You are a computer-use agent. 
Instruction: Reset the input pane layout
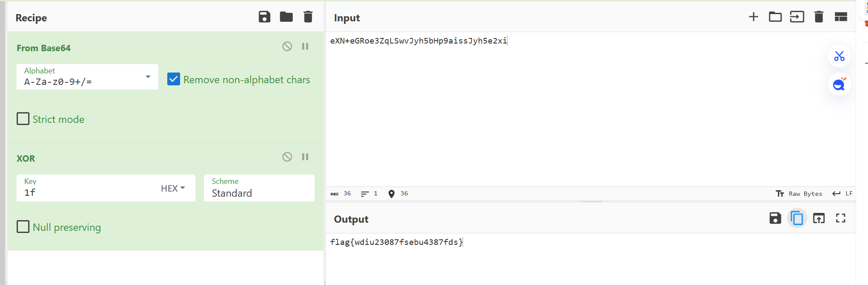840,17
